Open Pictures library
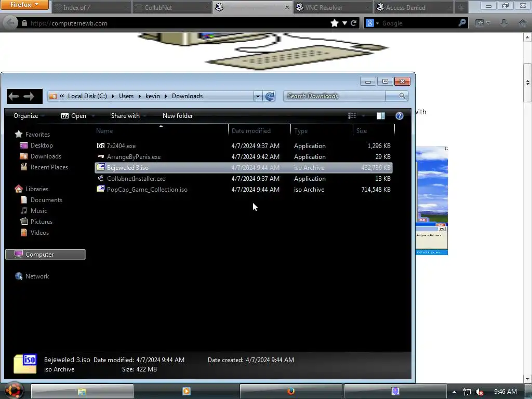The width and height of the screenshot is (532, 399). click(x=42, y=221)
